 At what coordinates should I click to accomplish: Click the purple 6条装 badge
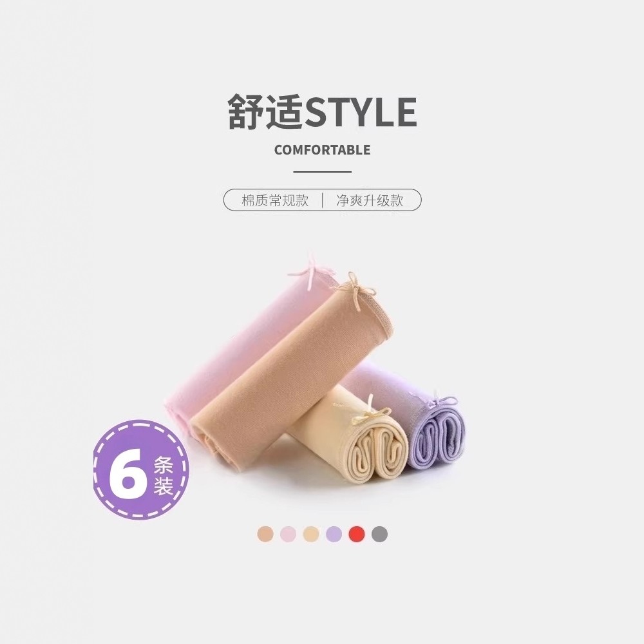click(141, 469)
